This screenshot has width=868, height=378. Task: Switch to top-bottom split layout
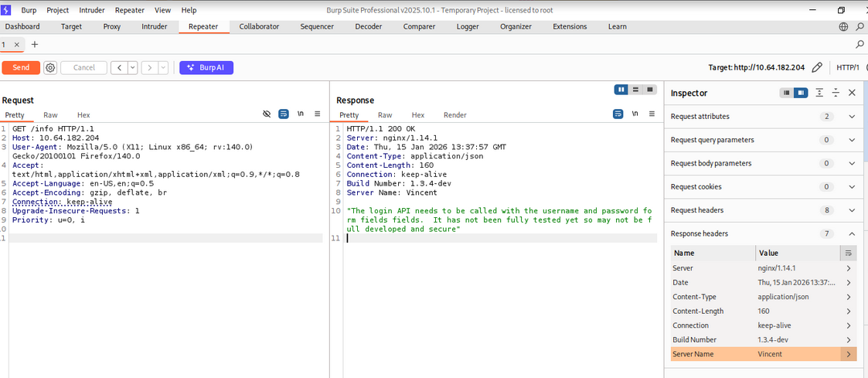(x=635, y=90)
